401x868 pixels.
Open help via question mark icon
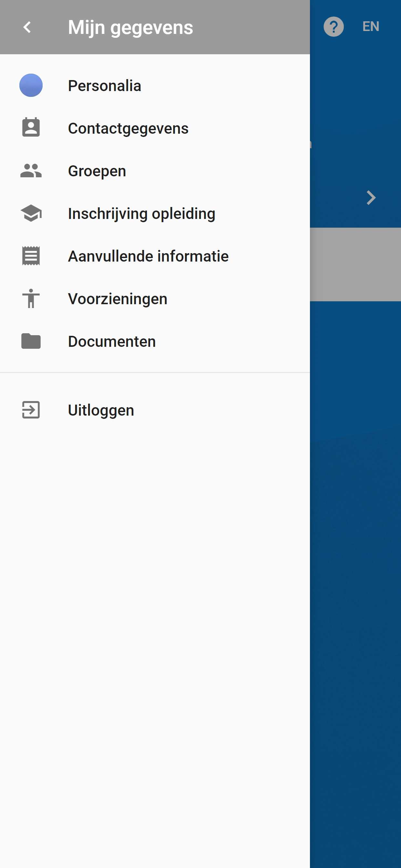tap(334, 26)
